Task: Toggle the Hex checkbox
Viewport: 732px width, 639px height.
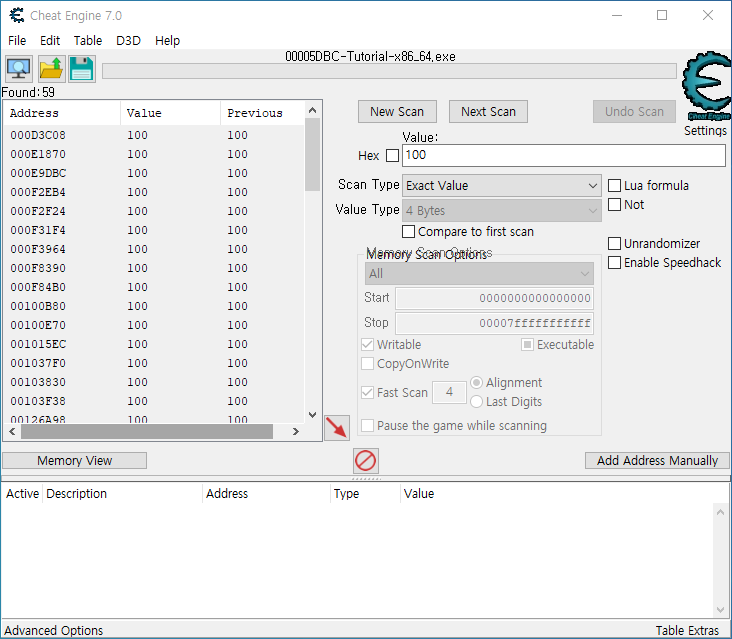Action: click(393, 155)
